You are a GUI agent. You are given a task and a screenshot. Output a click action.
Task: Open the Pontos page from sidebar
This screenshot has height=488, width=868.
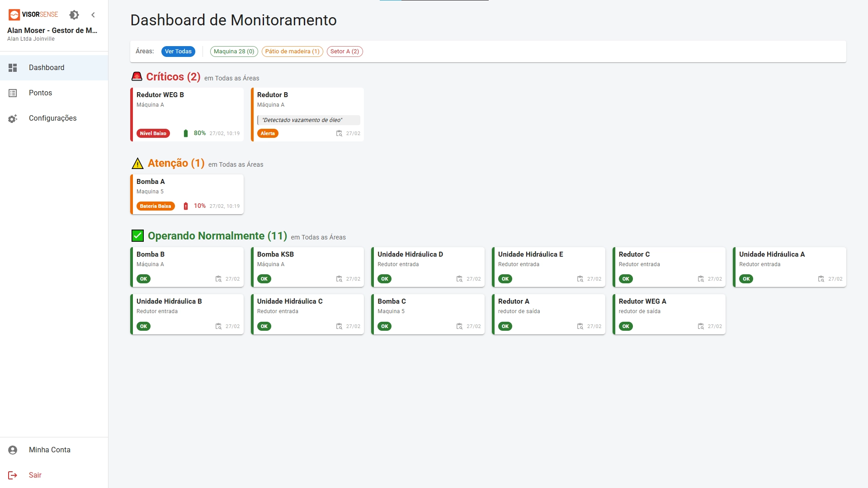point(40,93)
